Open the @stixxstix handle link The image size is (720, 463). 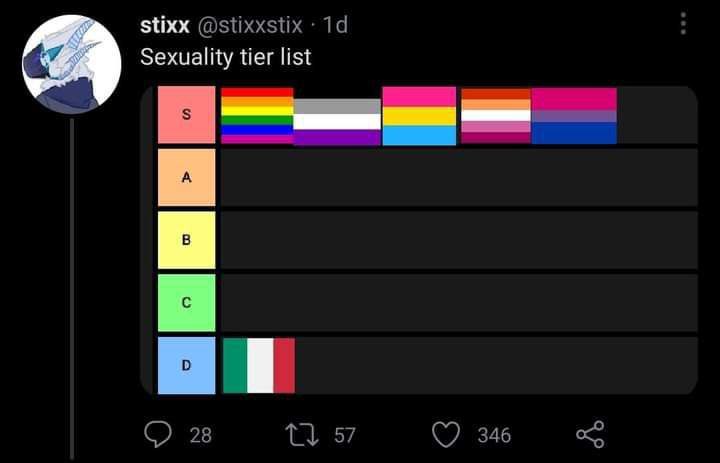click(x=257, y=25)
